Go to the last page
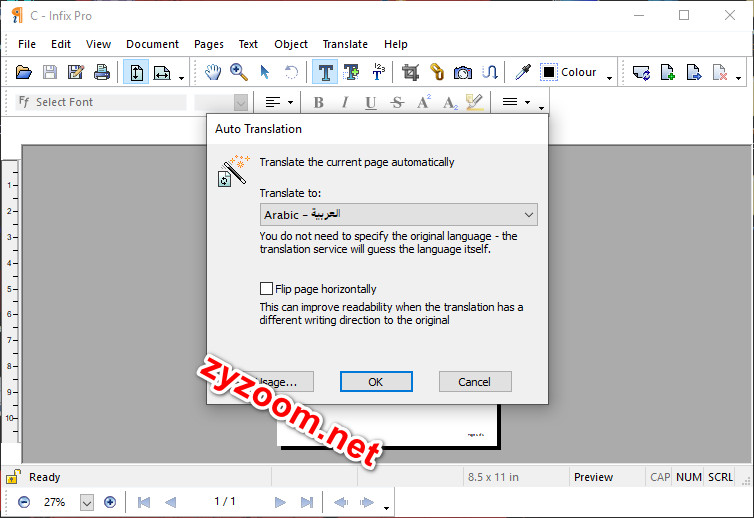This screenshot has width=754, height=518. click(x=306, y=502)
